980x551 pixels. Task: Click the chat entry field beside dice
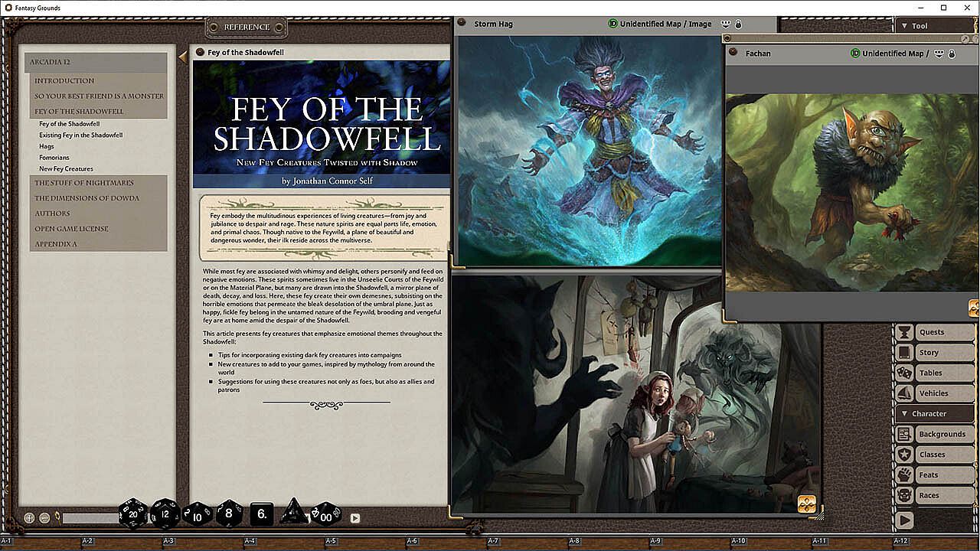90,518
